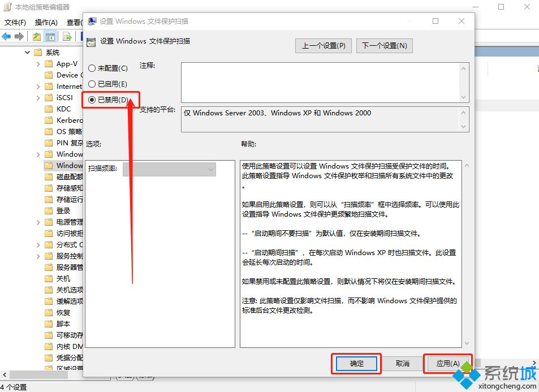Select the KDC tree item
This screenshot has width=539, height=392.
(63, 109)
